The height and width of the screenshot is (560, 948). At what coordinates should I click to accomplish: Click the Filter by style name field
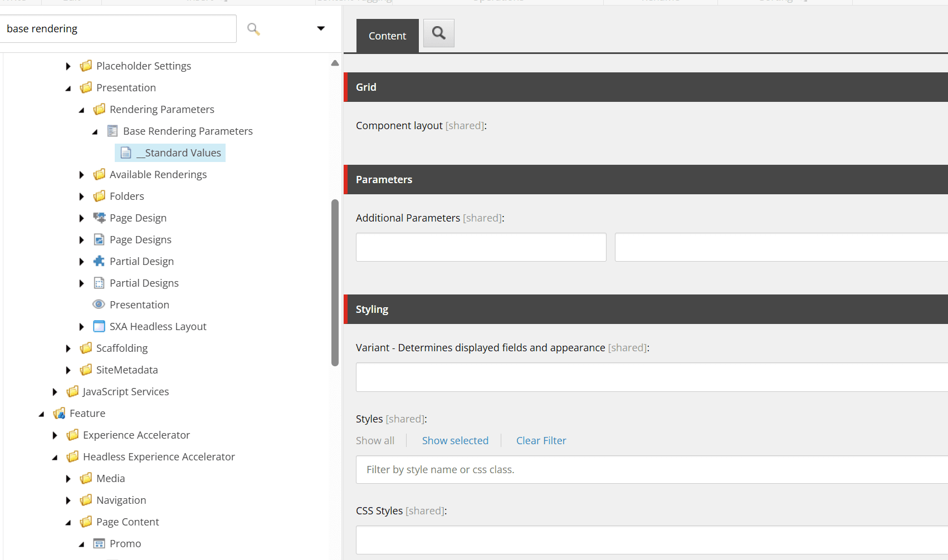click(x=652, y=470)
